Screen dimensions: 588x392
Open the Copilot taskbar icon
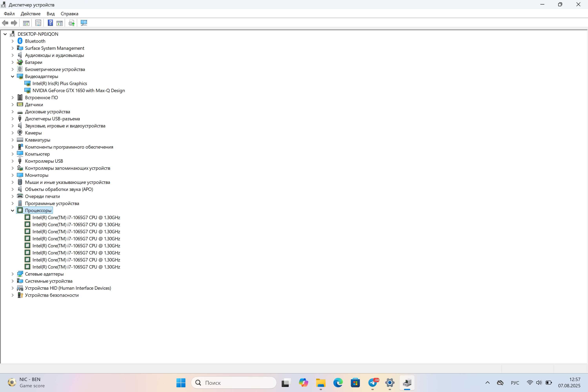click(303, 383)
